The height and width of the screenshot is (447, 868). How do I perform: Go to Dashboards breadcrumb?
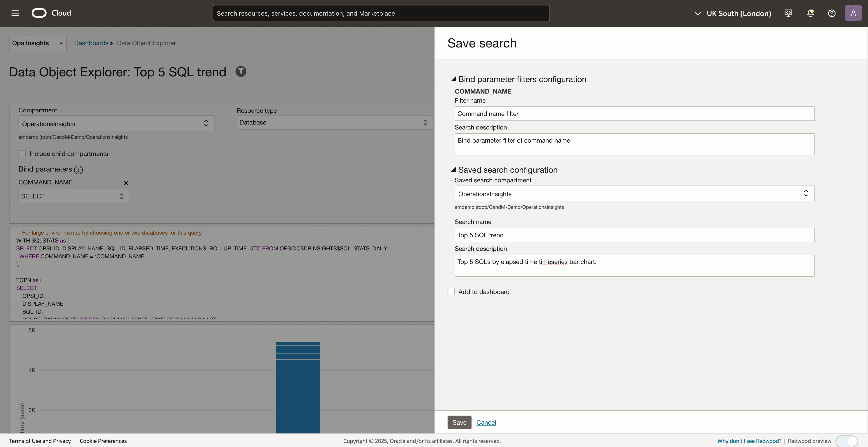(x=91, y=43)
